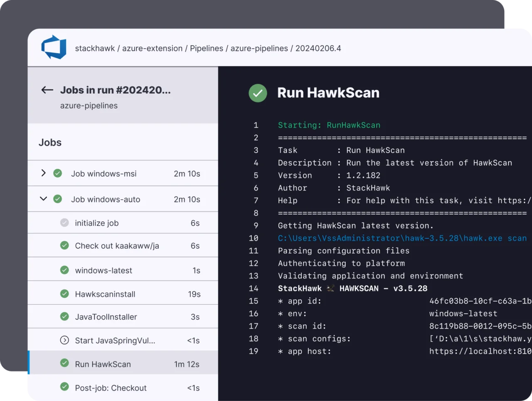Select the JavaToolInstaller step
Viewport: 532px width, 401px height.
coord(106,317)
